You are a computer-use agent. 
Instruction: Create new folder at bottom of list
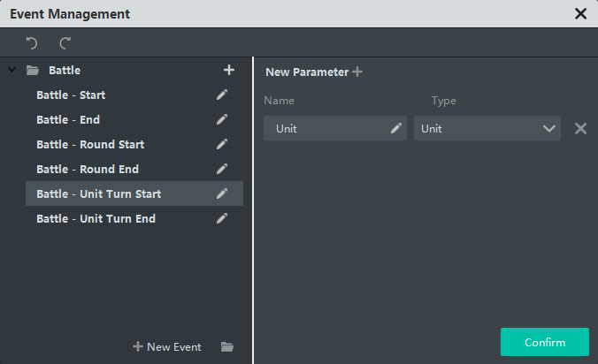click(x=227, y=347)
